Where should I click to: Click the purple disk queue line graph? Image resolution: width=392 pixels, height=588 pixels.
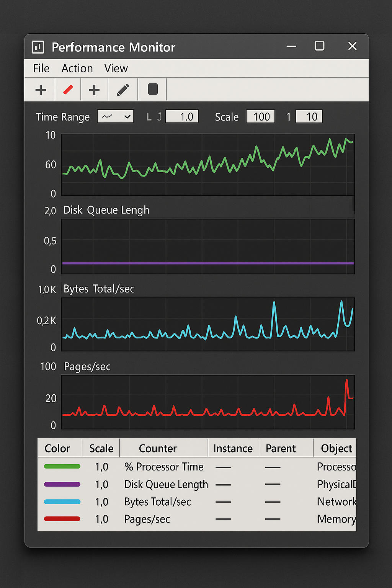[x=208, y=246]
